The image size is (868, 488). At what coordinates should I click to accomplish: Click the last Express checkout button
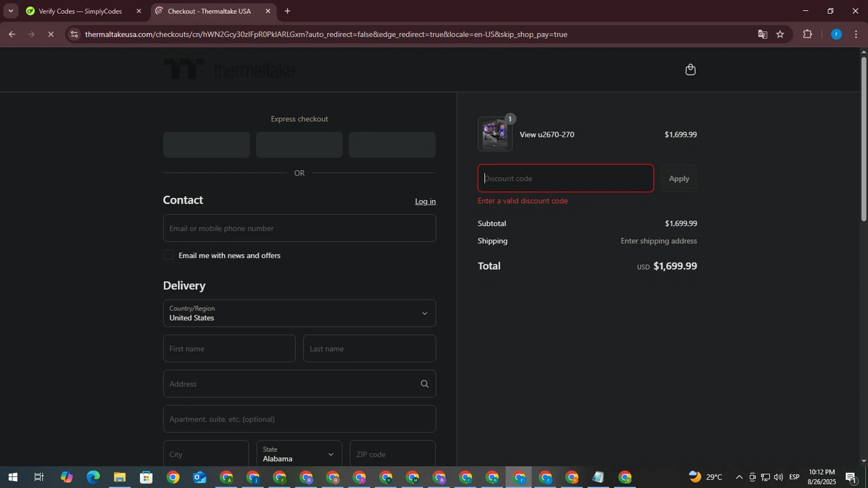coord(392,145)
